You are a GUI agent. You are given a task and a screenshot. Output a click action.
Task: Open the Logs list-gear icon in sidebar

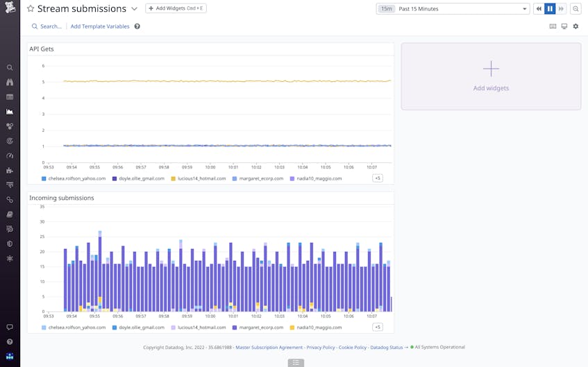click(x=10, y=229)
